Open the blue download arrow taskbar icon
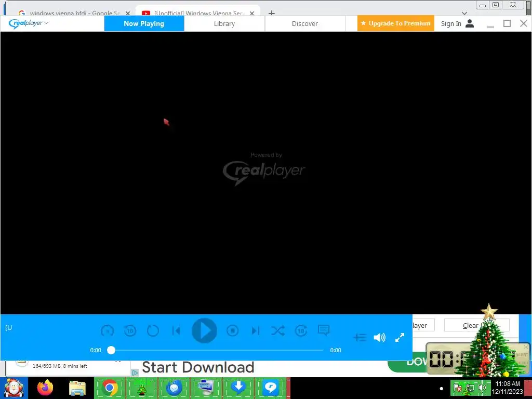This screenshot has height=399, width=532. [238, 388]
